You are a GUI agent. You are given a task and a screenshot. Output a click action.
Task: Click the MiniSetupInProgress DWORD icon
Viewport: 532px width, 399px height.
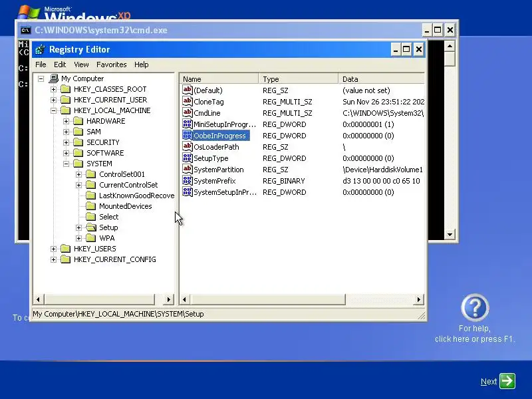coord(188,124)
